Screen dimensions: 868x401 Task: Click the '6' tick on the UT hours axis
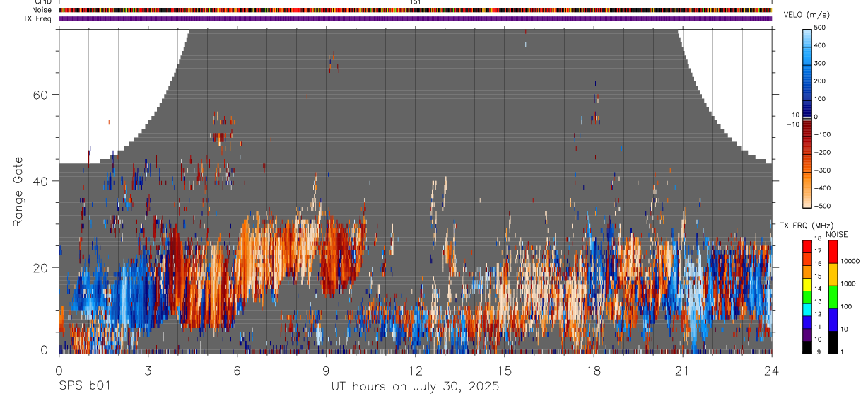coord(237,370)
